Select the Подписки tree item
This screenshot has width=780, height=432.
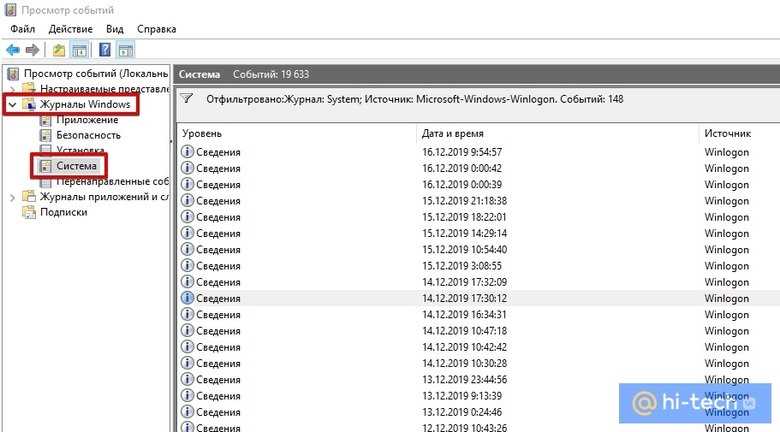64,213
